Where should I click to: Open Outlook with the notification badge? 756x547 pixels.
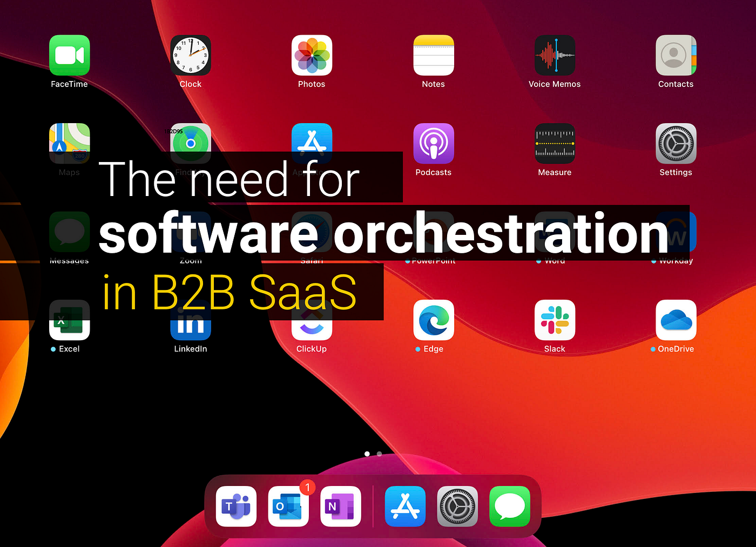[288, 506]
